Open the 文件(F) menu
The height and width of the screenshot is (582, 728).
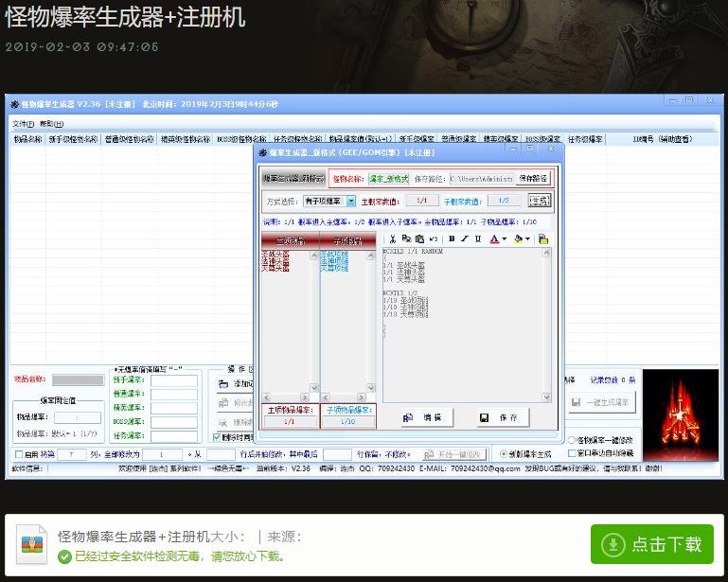click(x=23, y=124)
